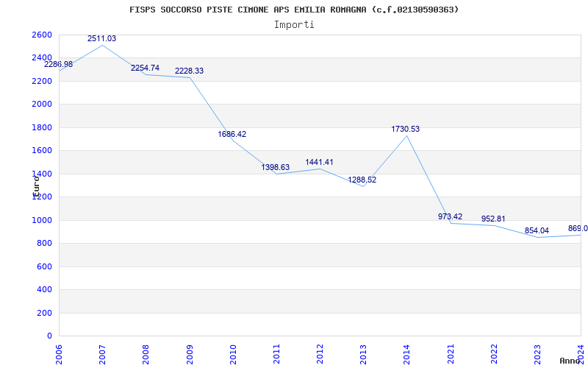
Task: Select the 2254.74 value label
Action: click(x=145, y=68)
